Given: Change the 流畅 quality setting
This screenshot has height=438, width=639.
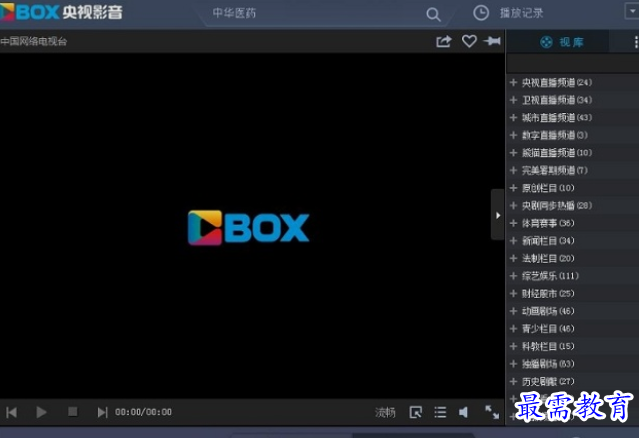Looking at the screenshot, I should pyautogui.click(x=385, y=413).
